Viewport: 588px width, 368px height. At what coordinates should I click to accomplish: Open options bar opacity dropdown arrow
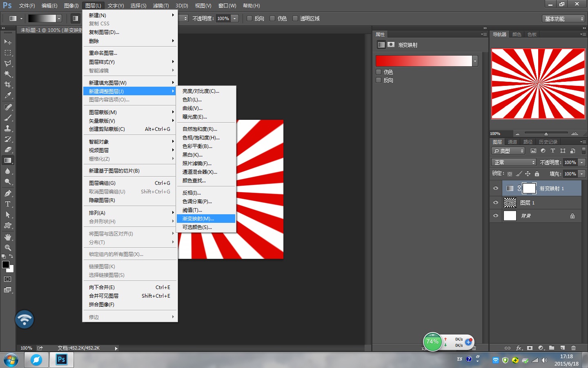[235, 18]
